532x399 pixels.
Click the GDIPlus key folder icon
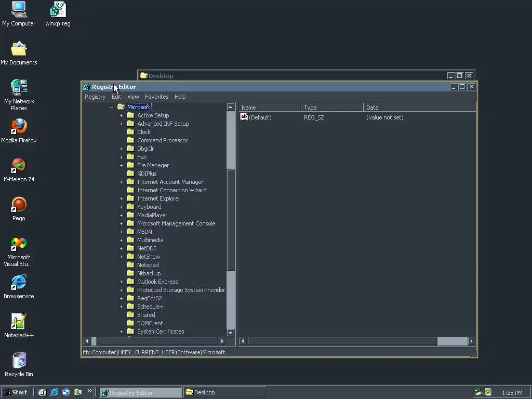130,174
